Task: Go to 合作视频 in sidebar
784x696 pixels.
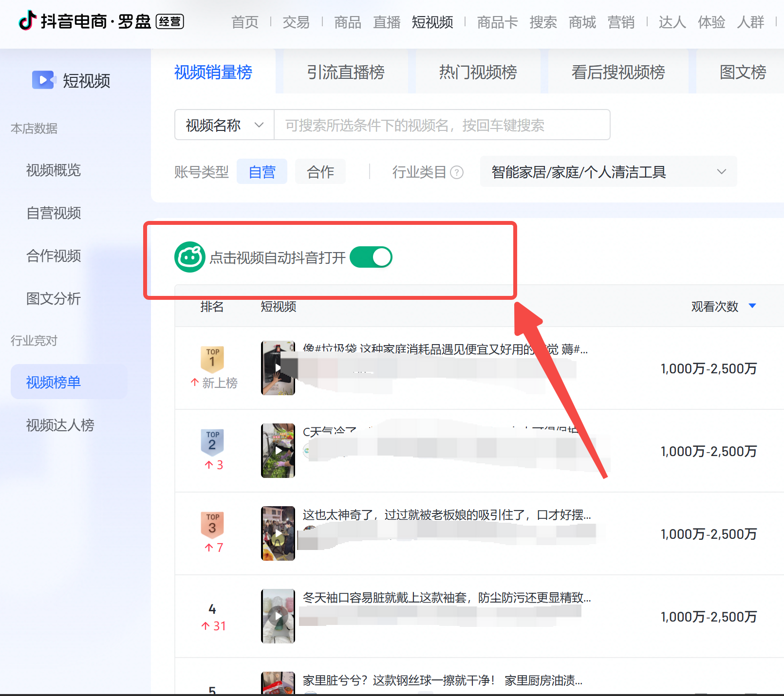Action: (54, 256)
